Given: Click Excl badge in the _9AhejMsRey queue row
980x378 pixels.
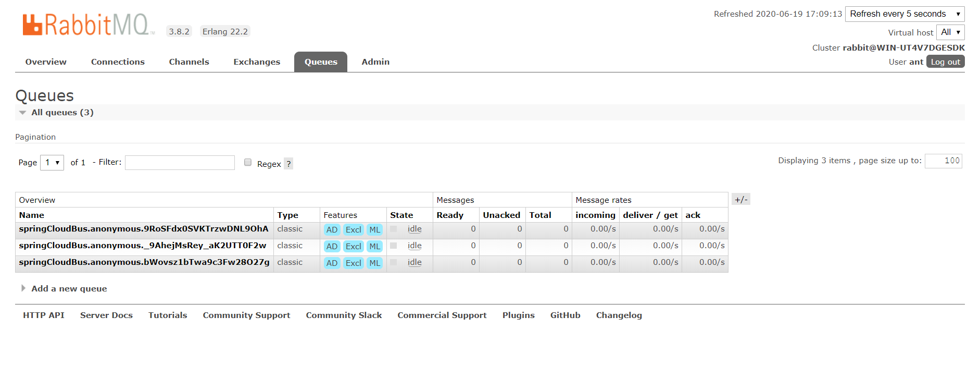Looking at the screenshot, I should pyautogui.click(x=354, y=247).
